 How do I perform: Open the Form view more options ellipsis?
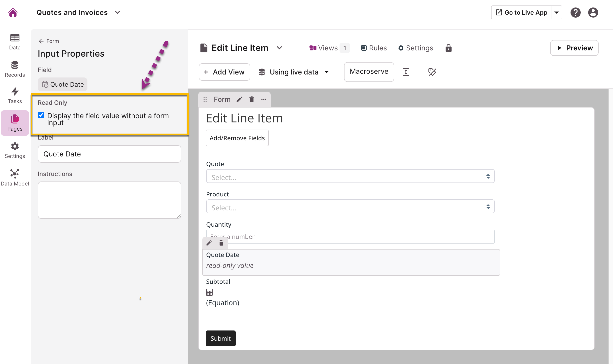coord(264,100)
